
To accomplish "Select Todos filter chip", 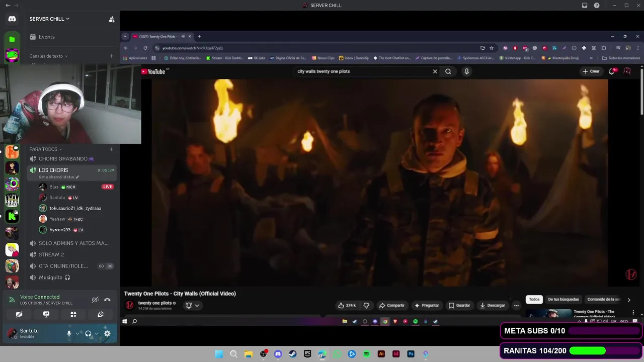I will tap(534, 300).
